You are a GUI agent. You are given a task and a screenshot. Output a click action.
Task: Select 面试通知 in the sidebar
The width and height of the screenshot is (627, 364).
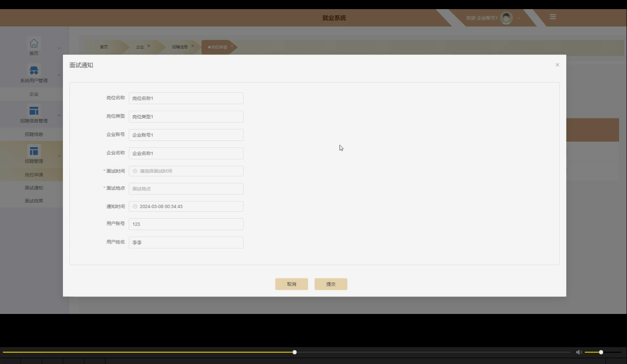point(34,188)
